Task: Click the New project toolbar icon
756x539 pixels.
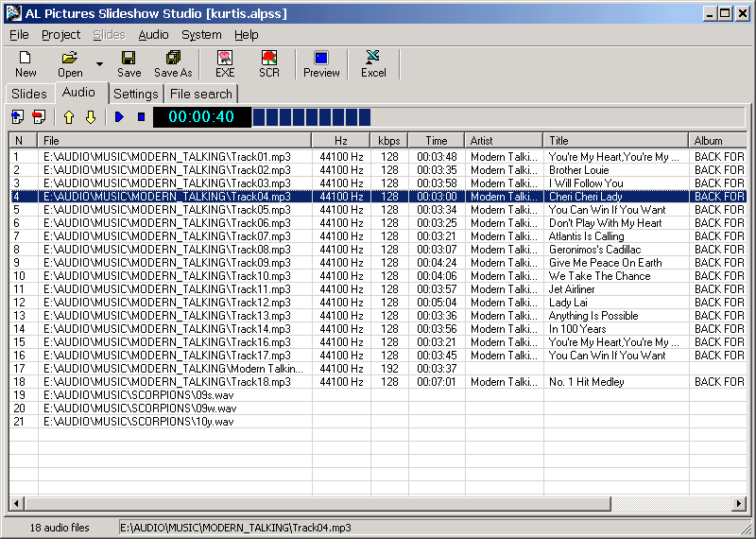Action: pyautogui.click(x=26, y=64)
